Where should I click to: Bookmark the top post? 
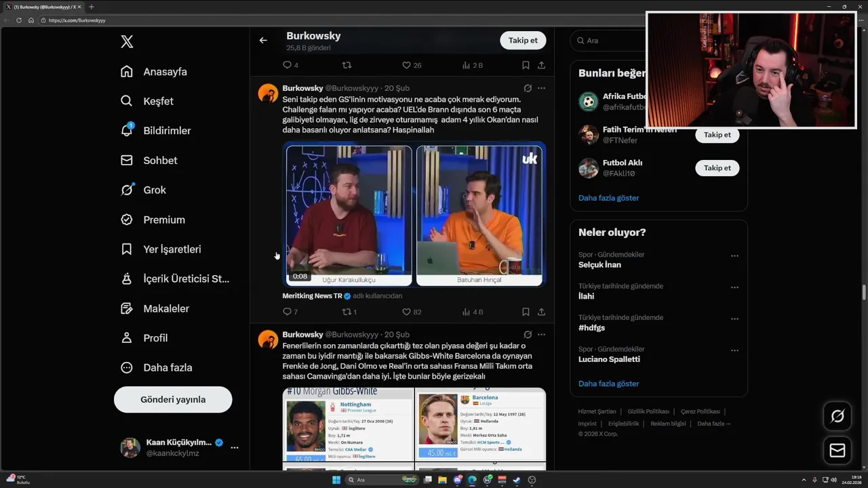coord(526,65)
